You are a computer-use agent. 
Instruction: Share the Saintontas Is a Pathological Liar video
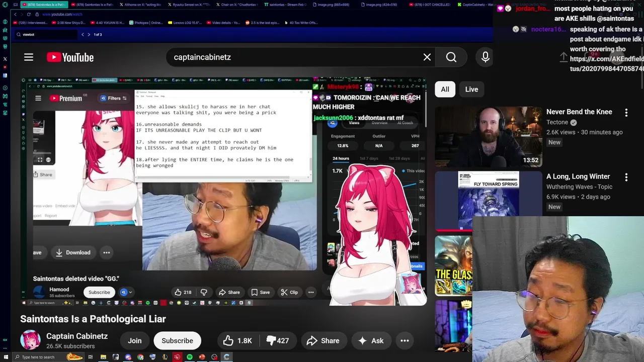pos(323,341)
